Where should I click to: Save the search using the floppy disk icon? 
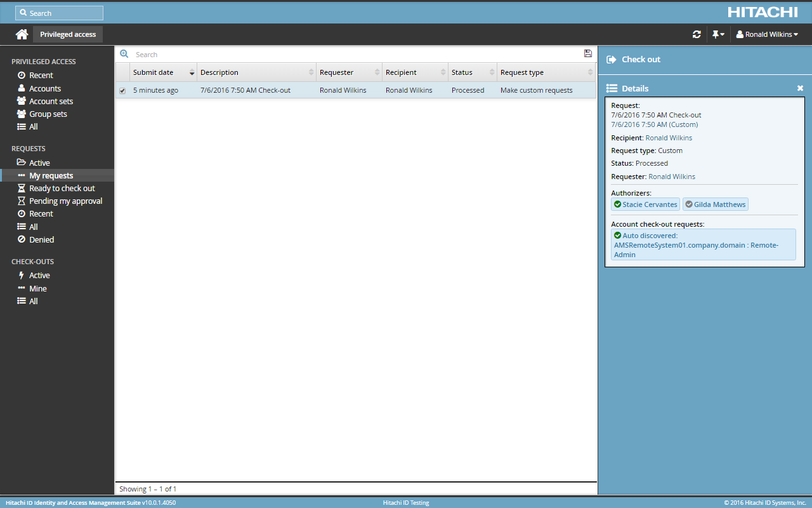click(587, 53)
